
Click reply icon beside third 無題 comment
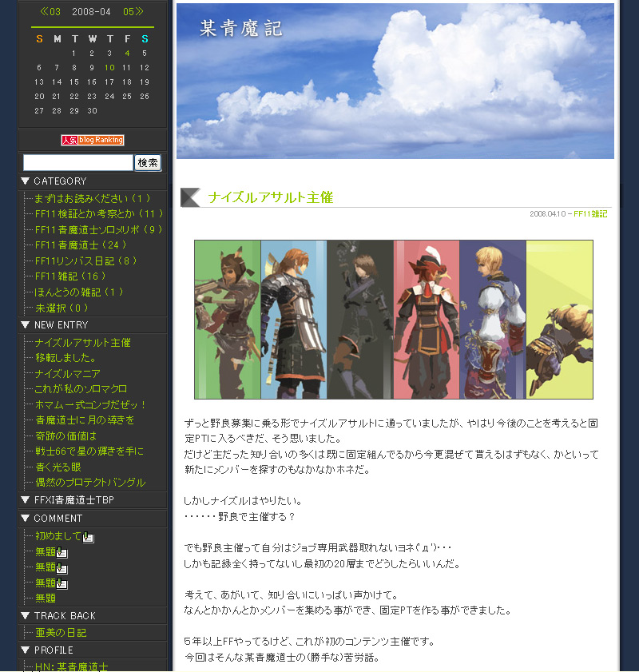point(62,584)
